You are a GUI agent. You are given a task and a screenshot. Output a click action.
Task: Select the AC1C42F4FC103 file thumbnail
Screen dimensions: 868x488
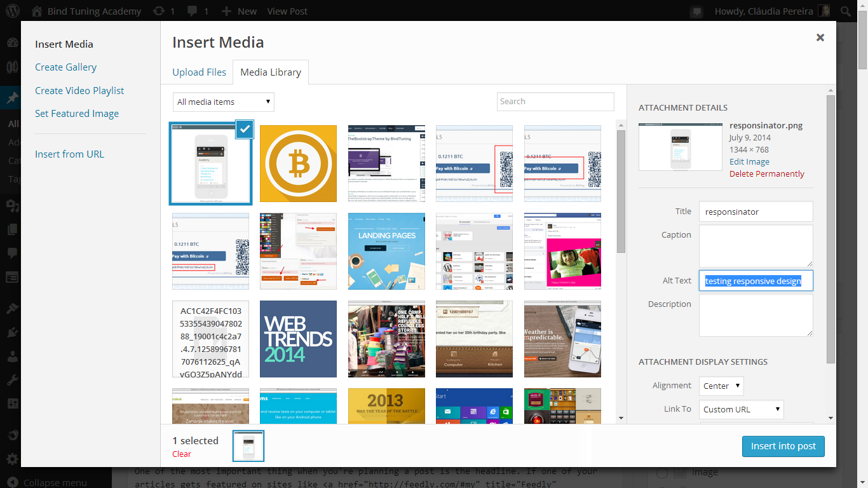[x=211, y=339]
